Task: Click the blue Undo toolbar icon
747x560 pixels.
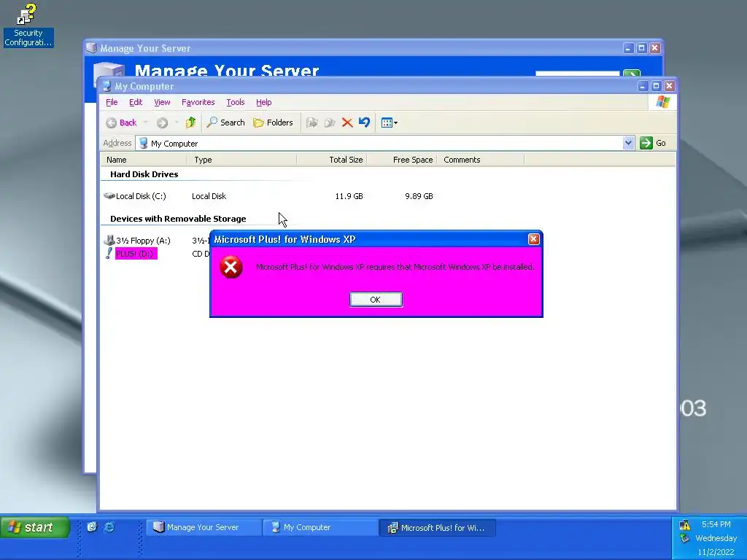Action: [x=365, y=122]
